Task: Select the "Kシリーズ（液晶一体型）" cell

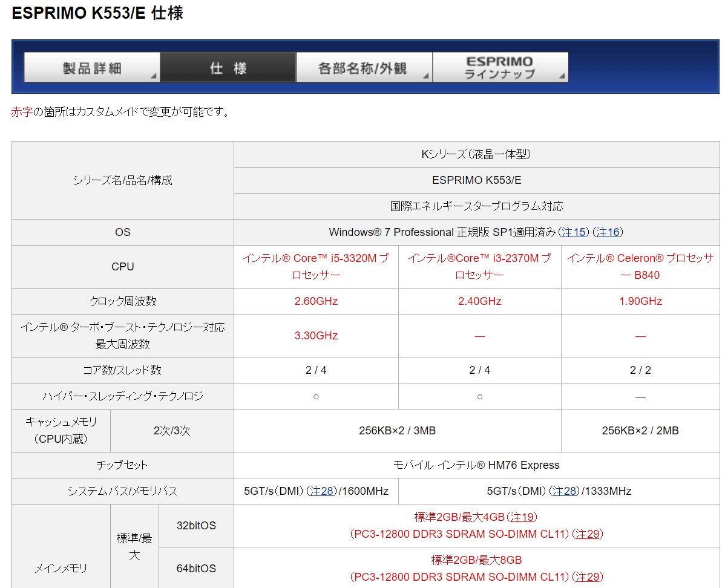Action: 477,154
